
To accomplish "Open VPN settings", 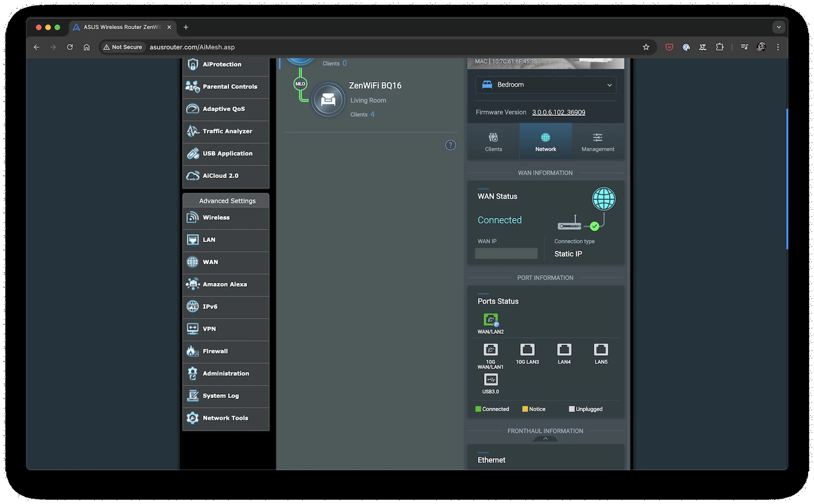I will coord(226,329).
